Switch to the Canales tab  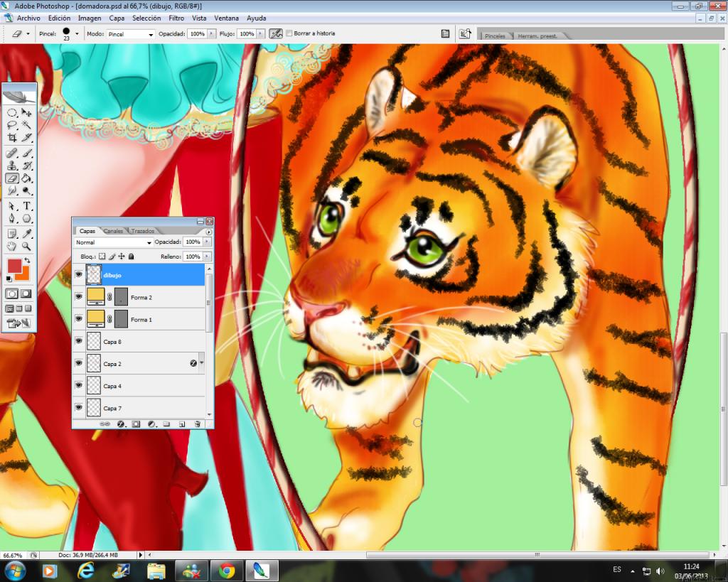coord(113,231)
